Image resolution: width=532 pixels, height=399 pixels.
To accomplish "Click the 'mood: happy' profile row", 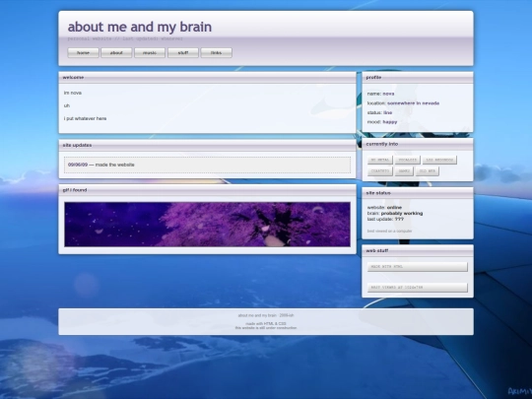I will 382,122.
